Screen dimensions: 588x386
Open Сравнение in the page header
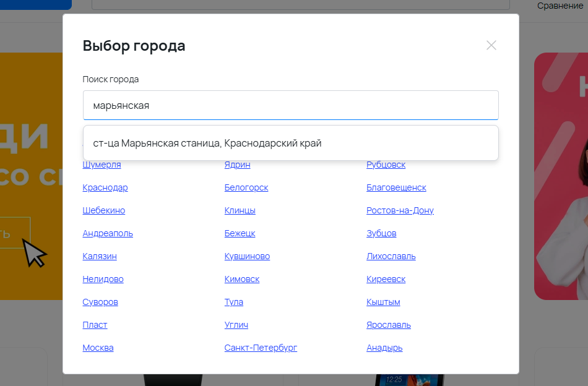tap(560, 6)
